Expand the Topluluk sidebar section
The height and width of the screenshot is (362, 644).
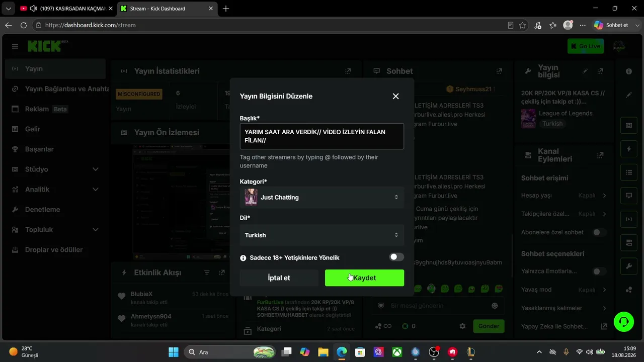click(x=55, y=229)
